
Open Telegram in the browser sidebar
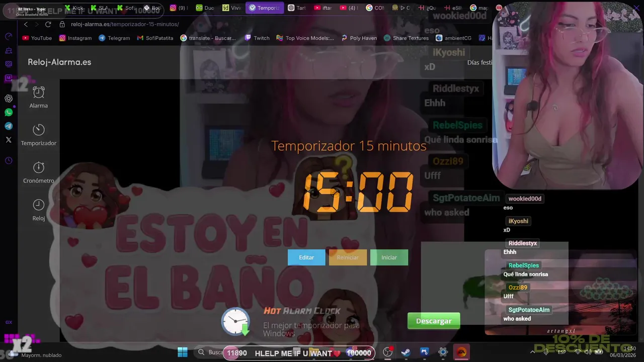[9, 126]
